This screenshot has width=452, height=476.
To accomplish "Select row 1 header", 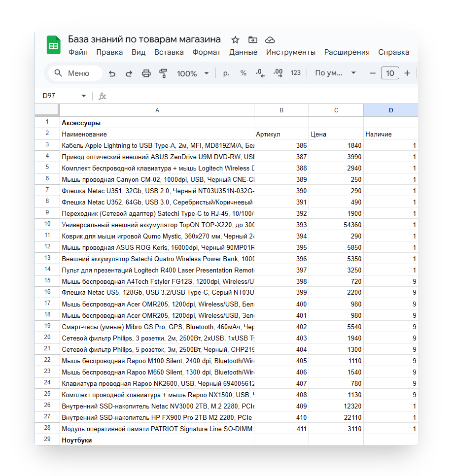I will click(x=47, y=122).
